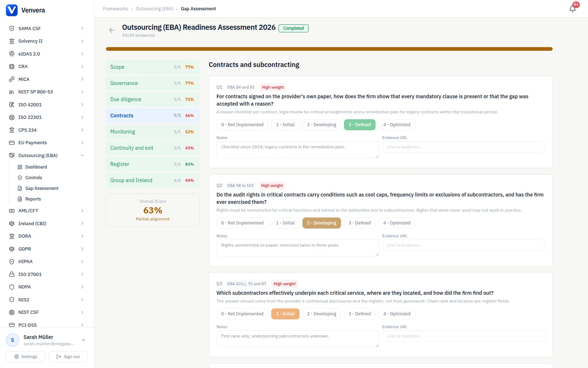
Task: Click the eIDAS 2.0 fingerprint icon
Action: click(12, 54)
